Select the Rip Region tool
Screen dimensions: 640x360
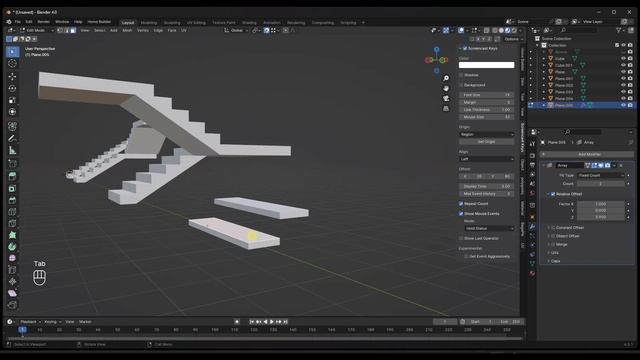[12, 305]
